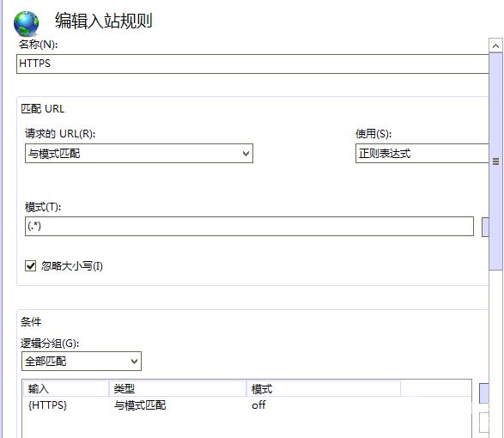Open the 请求的 URL dropdown
The width and height of the screenshot is (504, 438).
(x=139, y=154)
